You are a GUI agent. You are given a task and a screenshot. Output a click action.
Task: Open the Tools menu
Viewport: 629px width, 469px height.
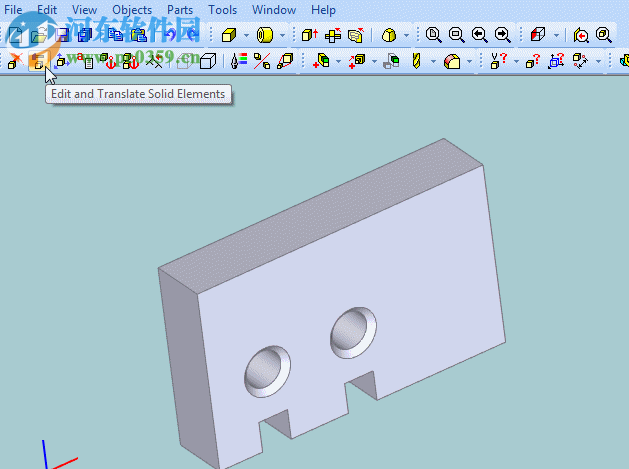(222, 10)
